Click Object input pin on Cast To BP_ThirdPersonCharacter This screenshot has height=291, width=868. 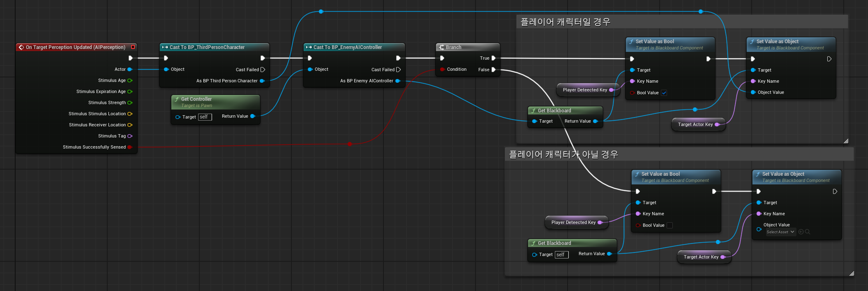(x=166, y=70)
